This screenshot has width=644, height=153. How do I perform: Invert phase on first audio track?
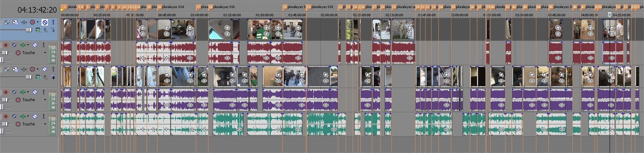(14, 45)
